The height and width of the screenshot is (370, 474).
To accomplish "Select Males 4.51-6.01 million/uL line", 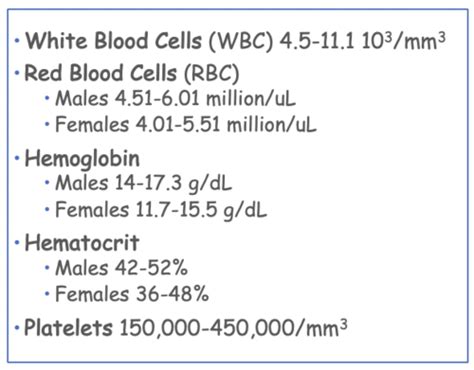I will (x=175, y=99).
